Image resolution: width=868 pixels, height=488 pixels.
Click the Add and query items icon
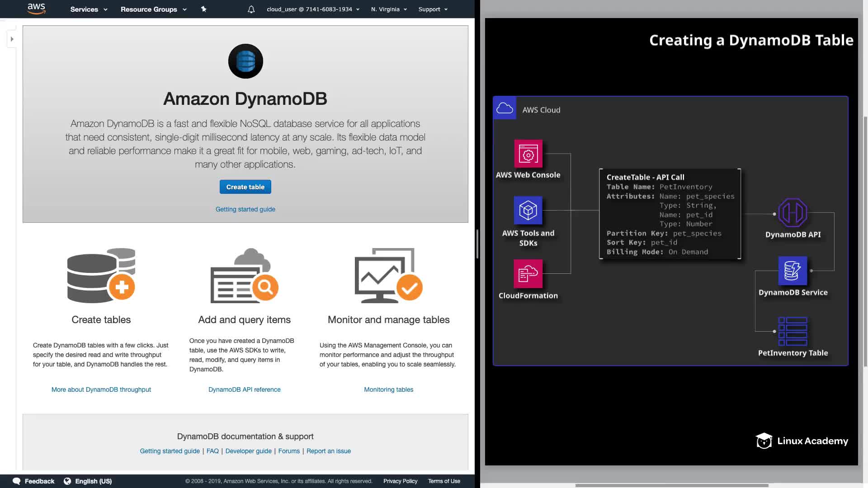[x=245, y=275]
